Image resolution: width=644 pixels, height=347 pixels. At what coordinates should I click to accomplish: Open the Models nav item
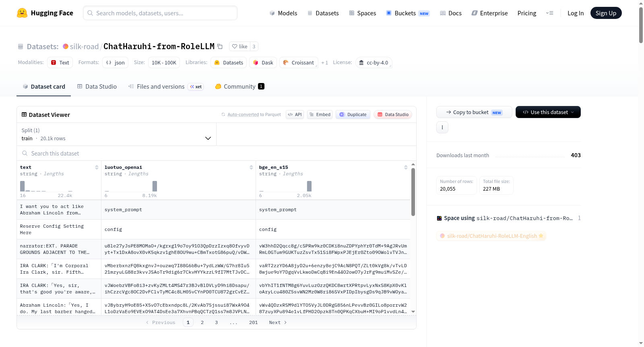point(283,13)
